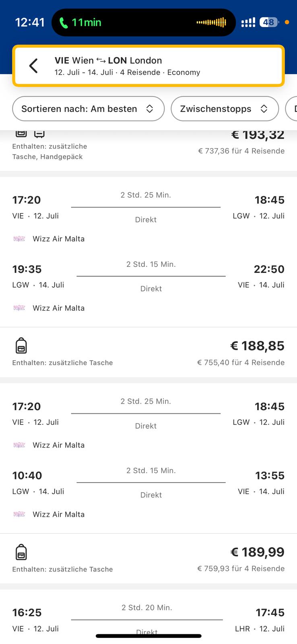Tap the backpack icon at € 189,99
The image size is (297, 644).
click(x=21, y=552)
